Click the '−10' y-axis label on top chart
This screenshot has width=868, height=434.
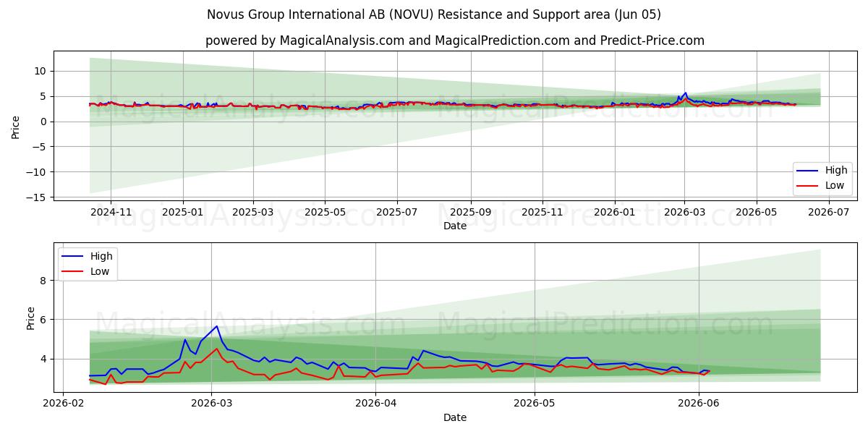pos(38,172)
